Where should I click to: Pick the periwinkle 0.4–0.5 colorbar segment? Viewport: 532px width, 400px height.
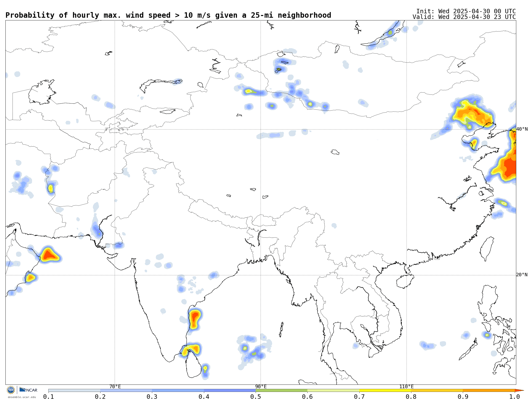(x=230, y=390)
